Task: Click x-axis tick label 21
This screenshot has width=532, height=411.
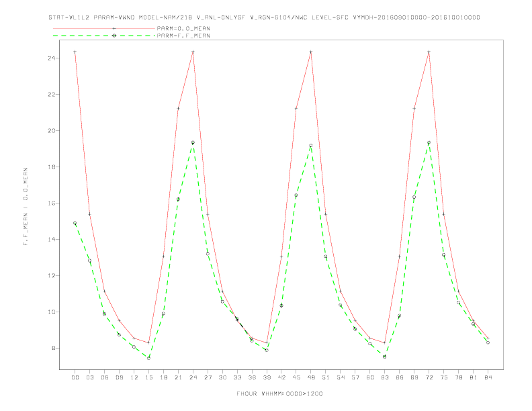Action: click(178, 377)
